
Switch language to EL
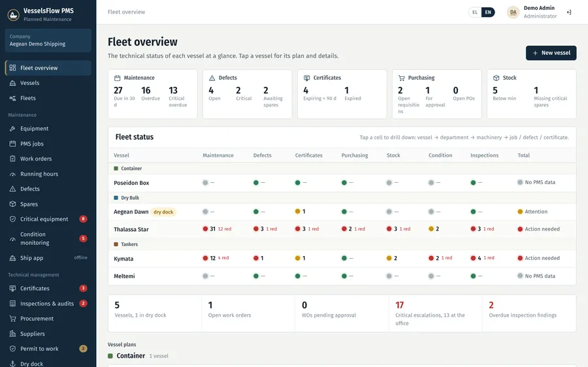(x=475, y=12)
